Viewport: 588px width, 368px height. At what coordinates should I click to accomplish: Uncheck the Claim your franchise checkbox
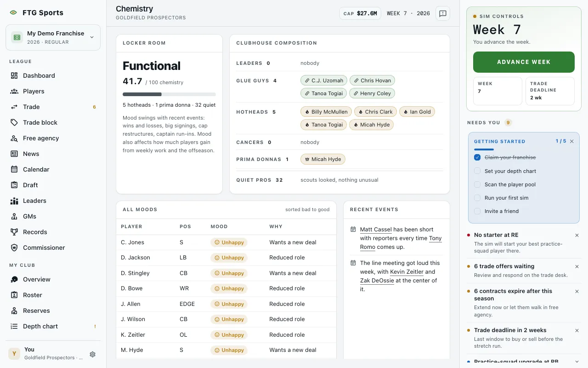click(477, 157)
